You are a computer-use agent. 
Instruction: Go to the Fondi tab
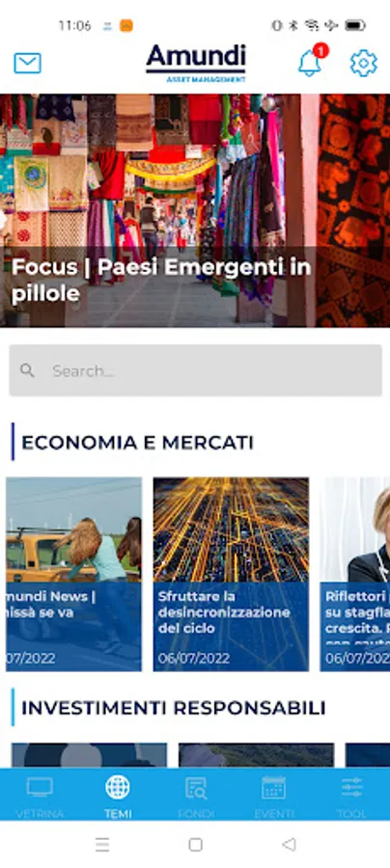196,798
